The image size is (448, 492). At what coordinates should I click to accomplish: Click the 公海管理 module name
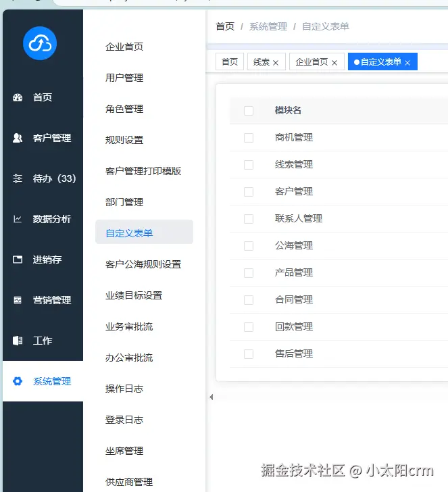[x=294, y=245]
